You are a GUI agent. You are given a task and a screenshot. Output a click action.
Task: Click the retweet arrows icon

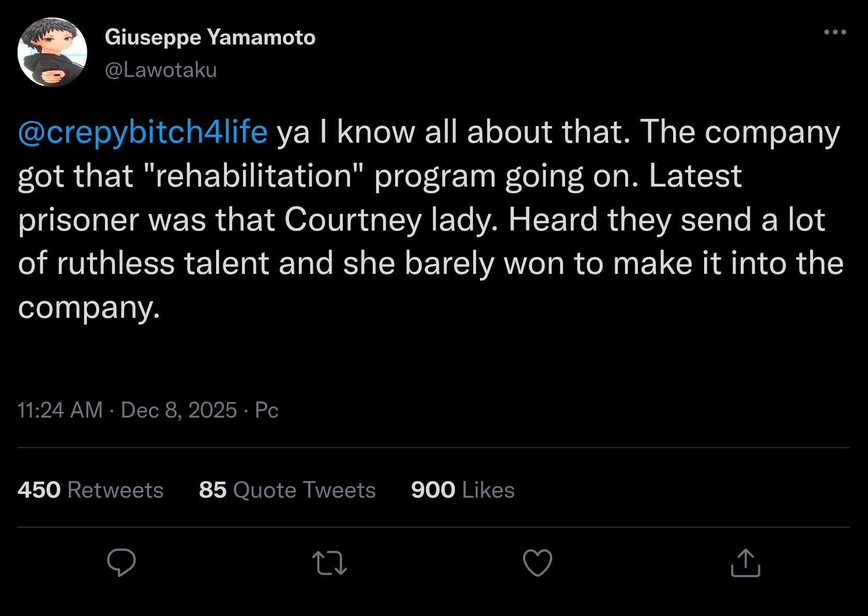[329, 563]
